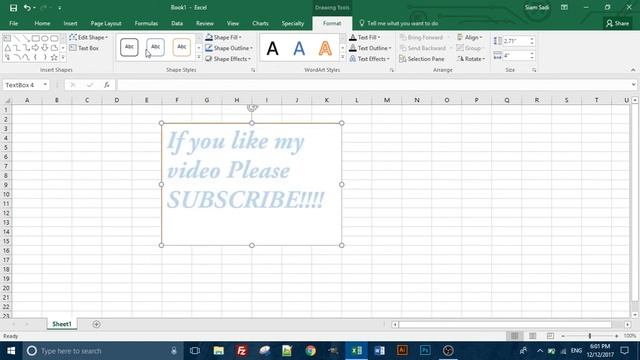Open the Text Effects dropdown
640x360 pixels.
(369, 59)
